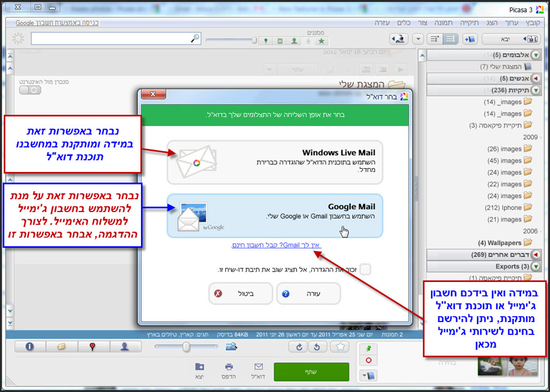
Task: Open the places map pin panel
Action: tap(93, 347)
